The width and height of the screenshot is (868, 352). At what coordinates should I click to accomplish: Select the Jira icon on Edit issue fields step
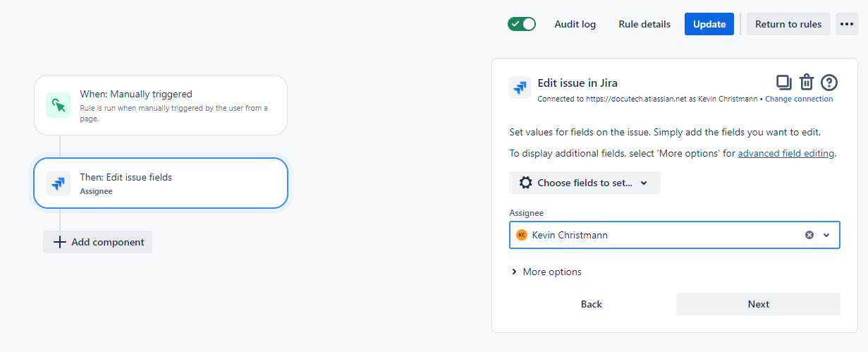(x=59, y=183)
